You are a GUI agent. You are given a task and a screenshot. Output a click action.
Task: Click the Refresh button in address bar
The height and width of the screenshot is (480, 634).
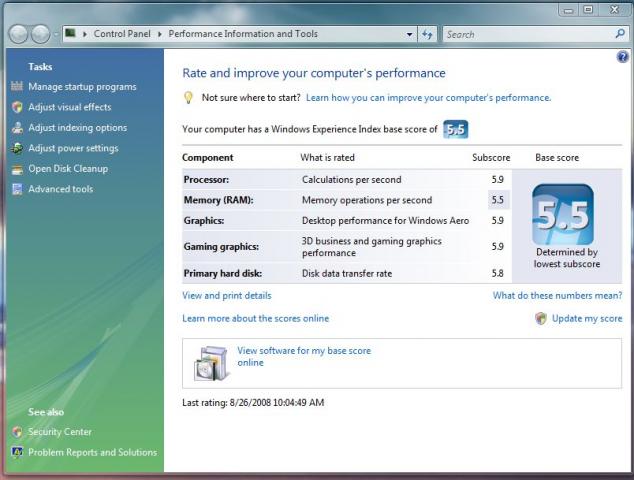427,34
